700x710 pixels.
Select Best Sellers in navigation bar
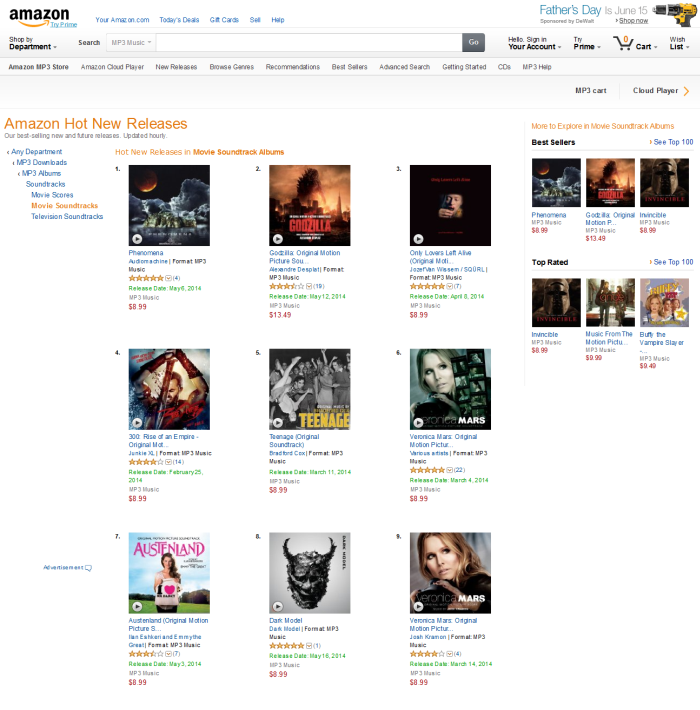pyautogui.click(x=349, y=67)
